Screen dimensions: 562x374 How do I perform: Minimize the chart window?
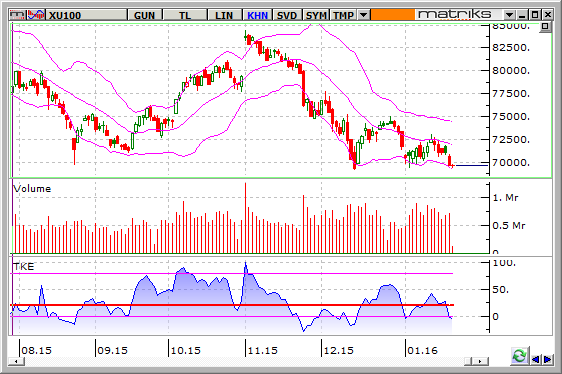tap(522, 15)
